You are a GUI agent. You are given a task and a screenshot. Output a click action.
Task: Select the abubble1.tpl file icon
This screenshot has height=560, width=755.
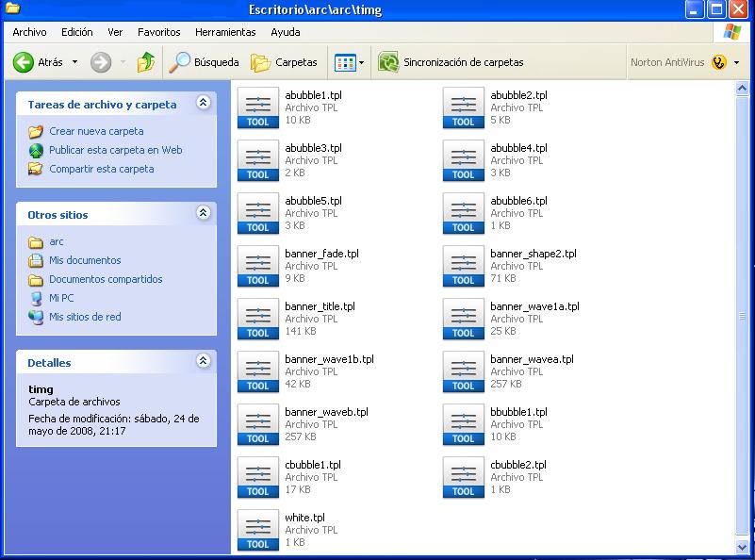pyautogui.click(x=257, y=107)
